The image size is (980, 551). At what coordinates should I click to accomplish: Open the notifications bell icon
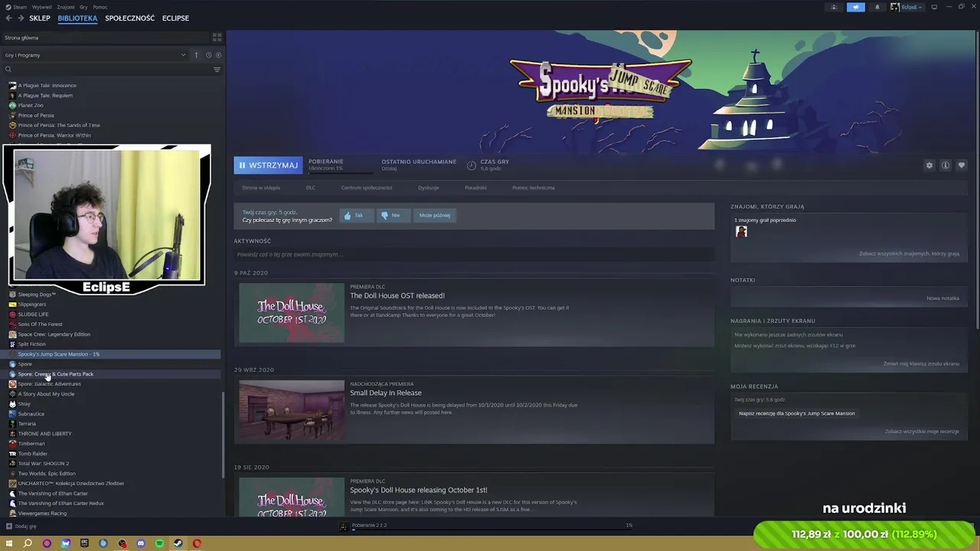[877, 7]
